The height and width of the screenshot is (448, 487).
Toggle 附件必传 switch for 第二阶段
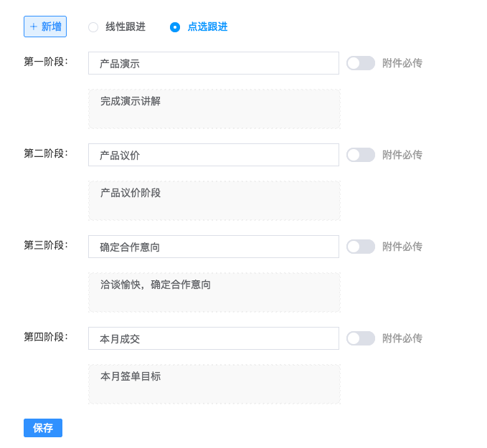click(x=361, y=155)
